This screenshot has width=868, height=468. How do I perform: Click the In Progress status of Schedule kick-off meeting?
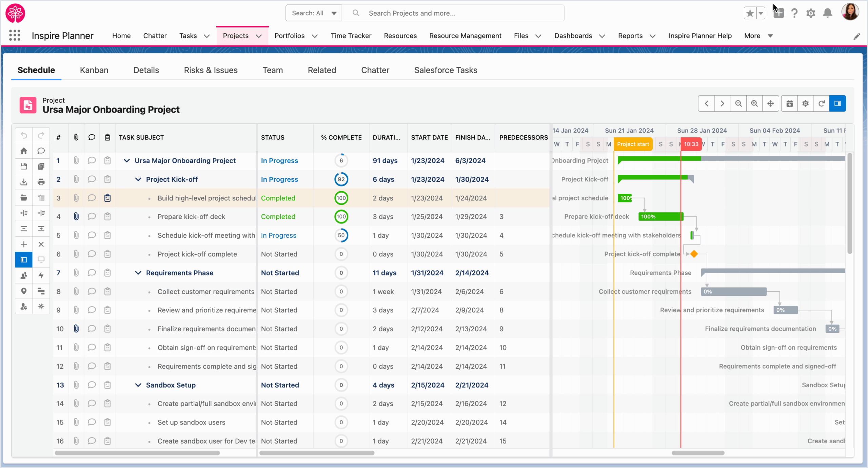click(278, 235)
